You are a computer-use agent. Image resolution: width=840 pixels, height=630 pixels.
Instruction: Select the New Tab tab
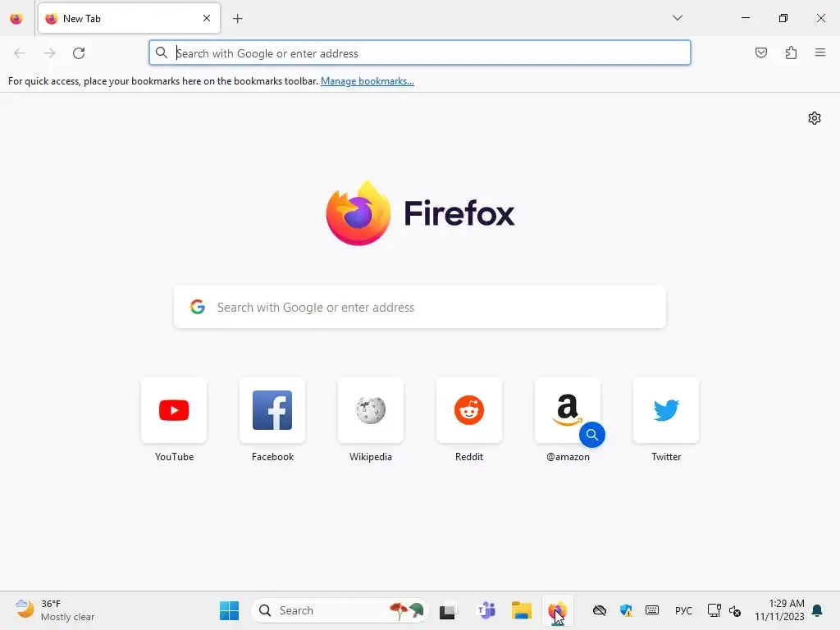pos(129,19)
